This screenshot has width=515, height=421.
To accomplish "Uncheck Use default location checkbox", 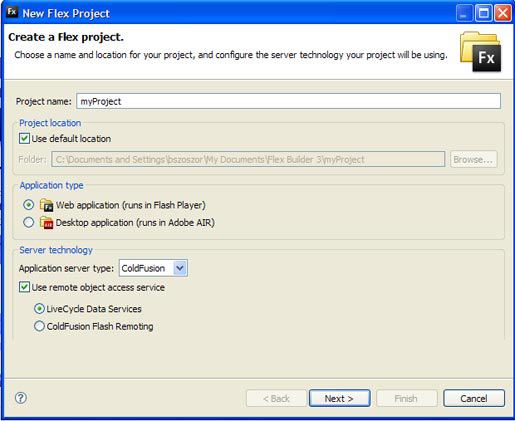I will pyautogui.click(x=24, y=138).
